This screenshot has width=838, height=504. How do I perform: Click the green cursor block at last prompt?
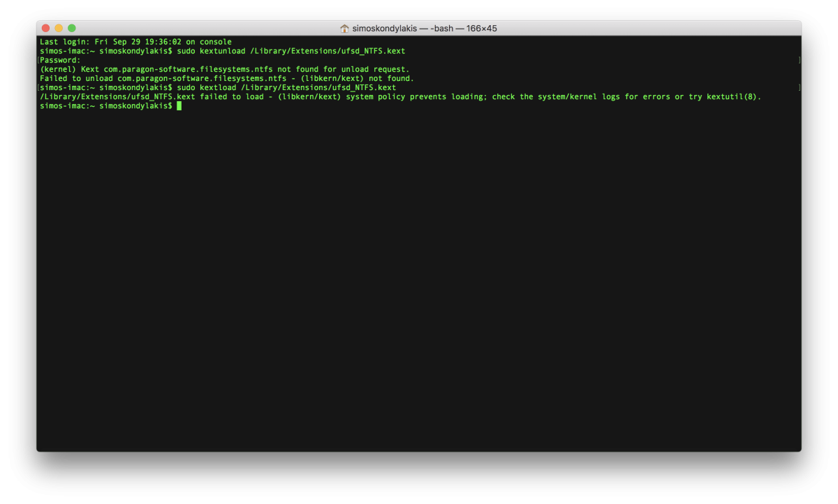pos(179,106)
